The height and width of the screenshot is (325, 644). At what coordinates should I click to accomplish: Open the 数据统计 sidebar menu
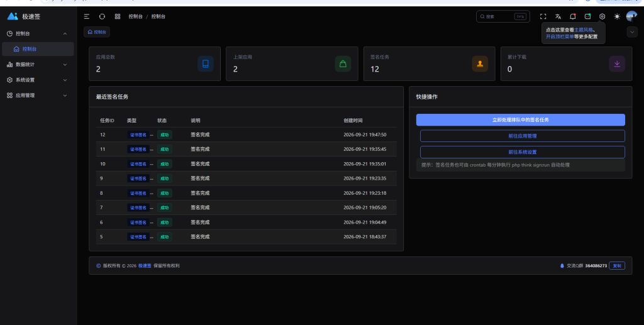click(38, 64)
